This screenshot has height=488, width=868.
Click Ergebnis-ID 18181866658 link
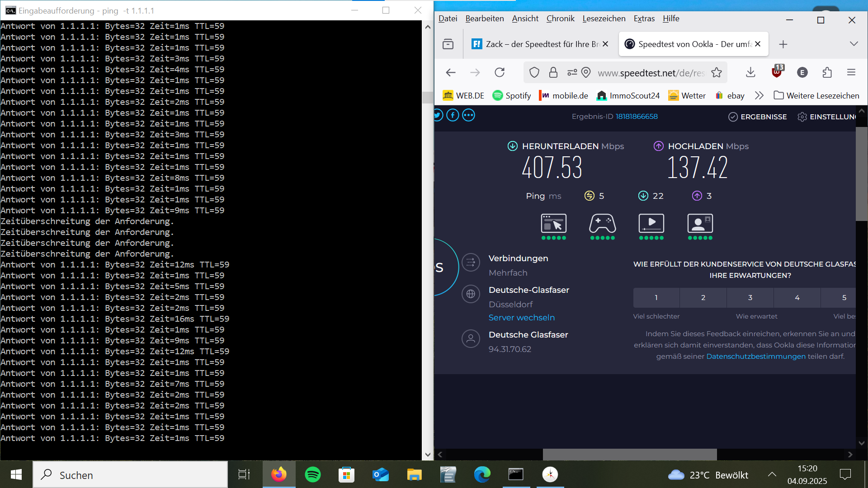637,116
